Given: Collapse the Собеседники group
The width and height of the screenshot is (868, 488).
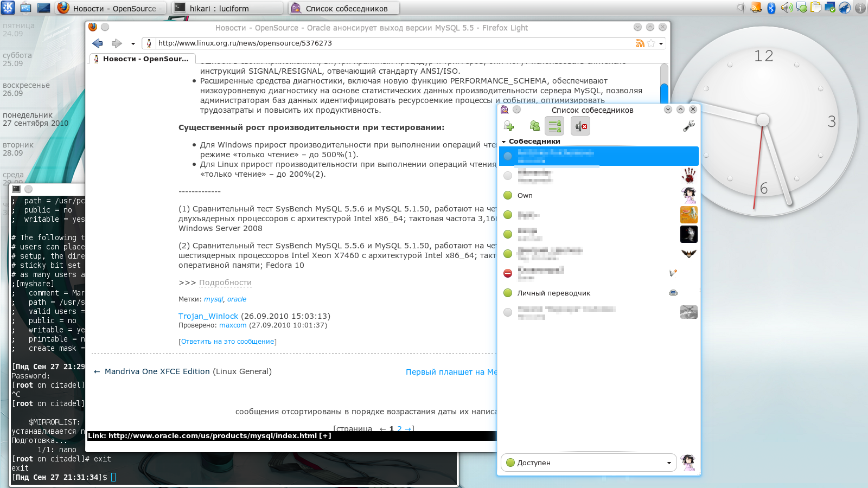Looking at the screenshot, I should point(504,142).
